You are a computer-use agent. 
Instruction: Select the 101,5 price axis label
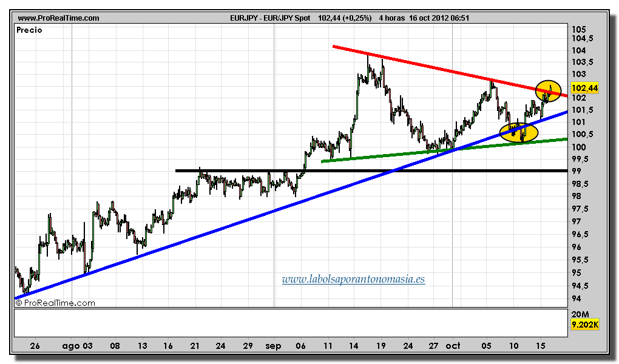[x=582, y=110]
